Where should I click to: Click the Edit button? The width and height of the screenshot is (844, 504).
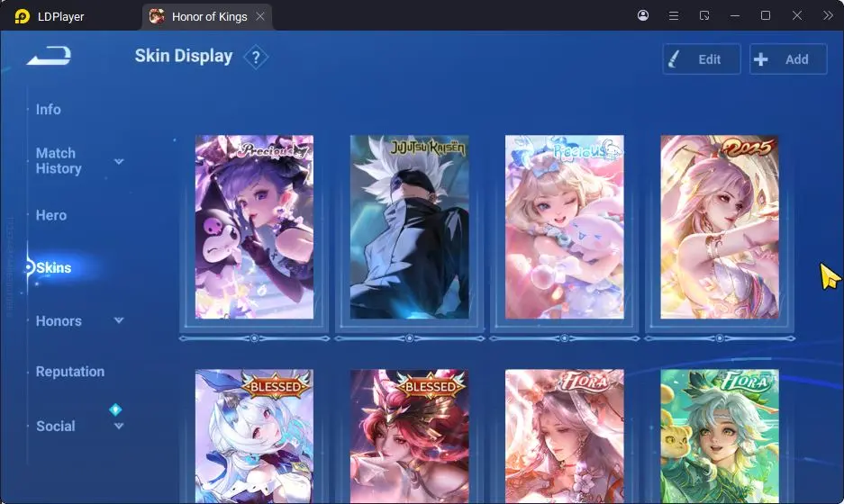tap(702, 59)
